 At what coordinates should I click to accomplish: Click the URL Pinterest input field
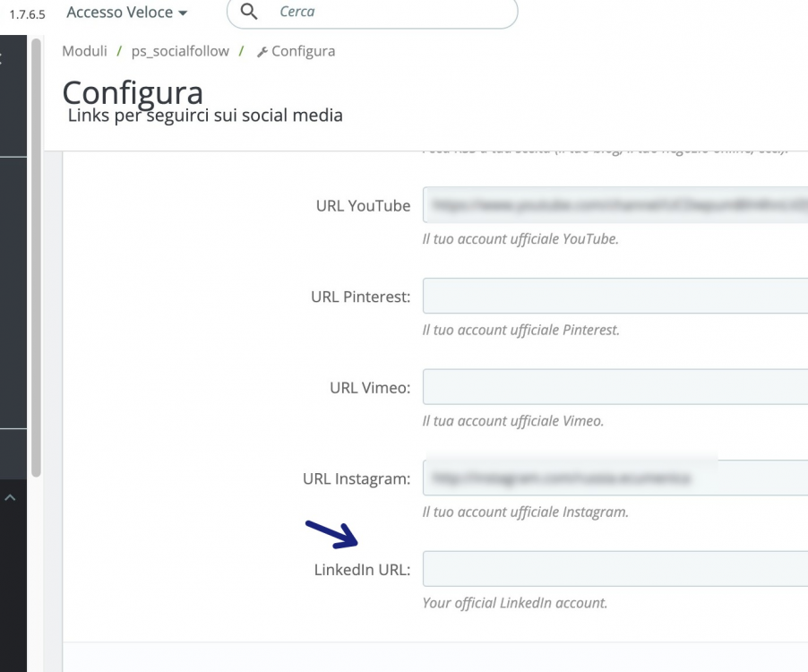coord(615,296)
